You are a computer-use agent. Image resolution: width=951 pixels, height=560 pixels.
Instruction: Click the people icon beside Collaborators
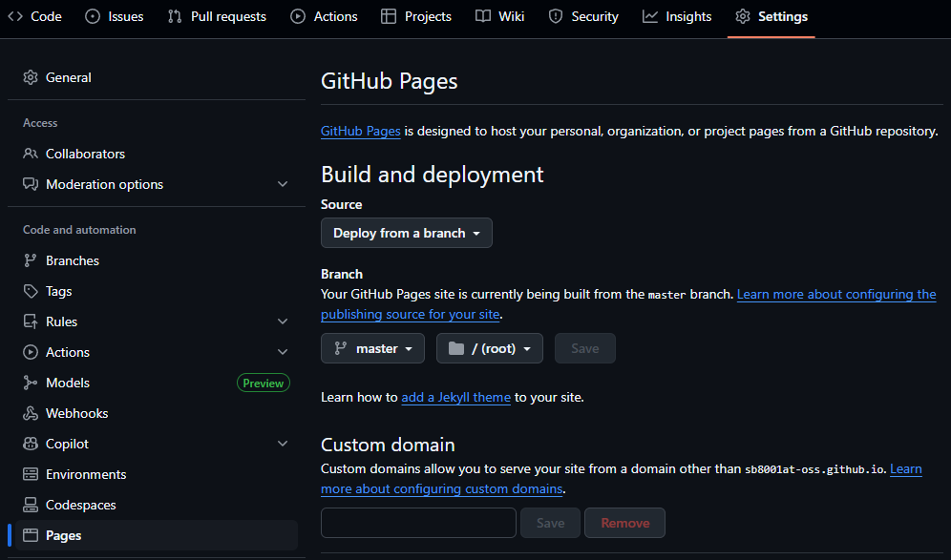coord(31,154)
